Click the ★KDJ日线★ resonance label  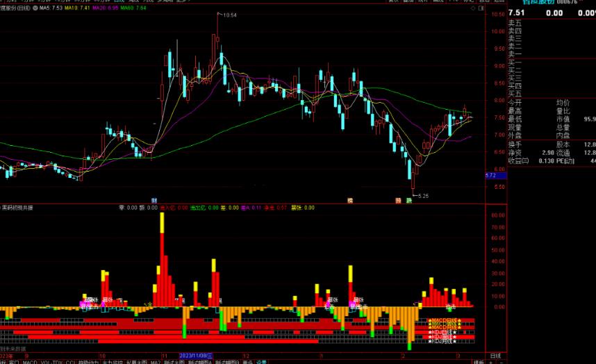(442, 333)
